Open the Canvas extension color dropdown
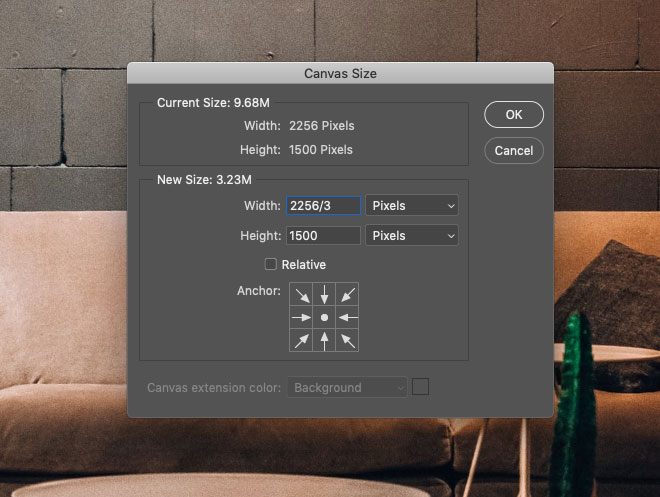The image size is (660, 497). pyautogui.click(x=347, y=387)
